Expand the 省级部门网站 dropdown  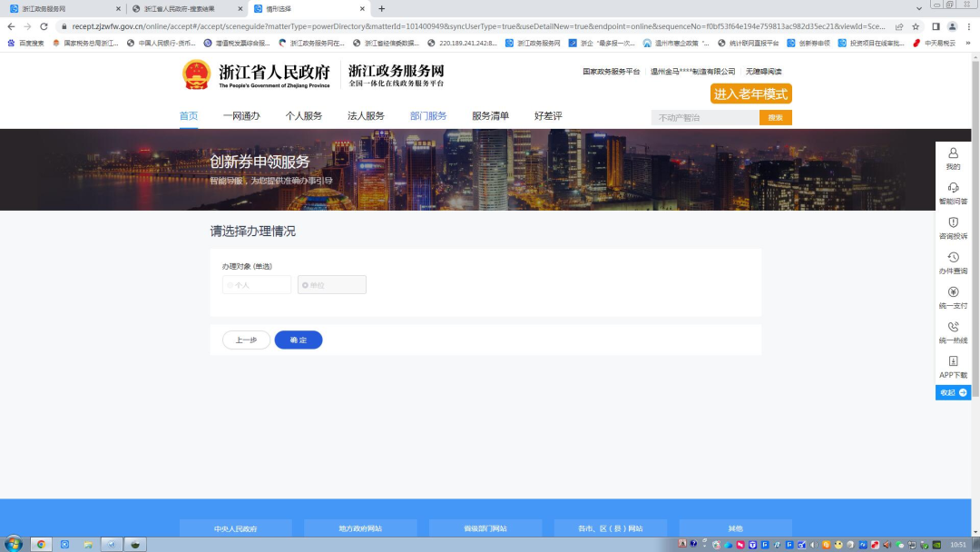[485, 527]
